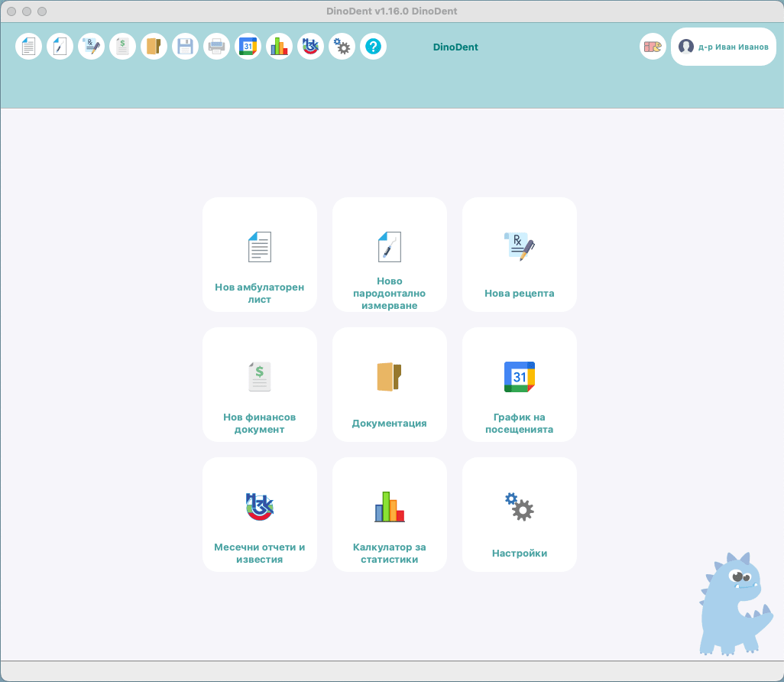Open Нов амбулаторен лист tile
Screen dimensions: 784x682
(x=259, y=254)
